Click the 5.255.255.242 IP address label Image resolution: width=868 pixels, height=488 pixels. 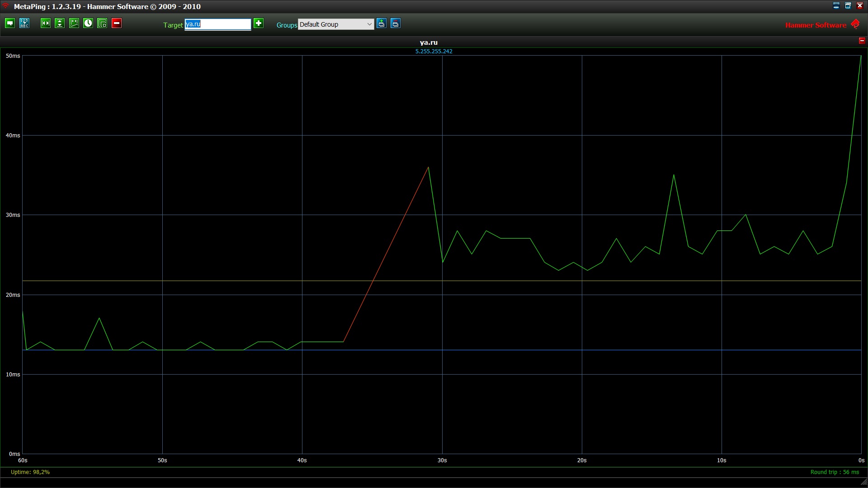434,52
